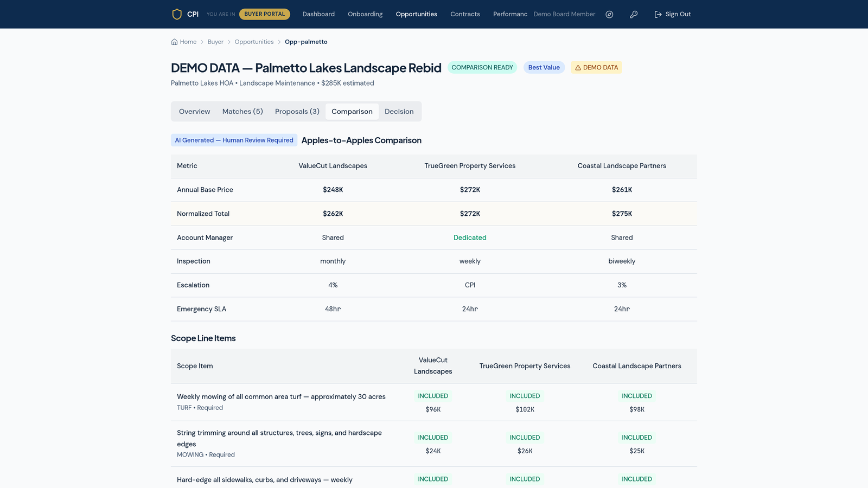Click the 48hr Emergency SLA value
The image size is (868, 488).
333,309
